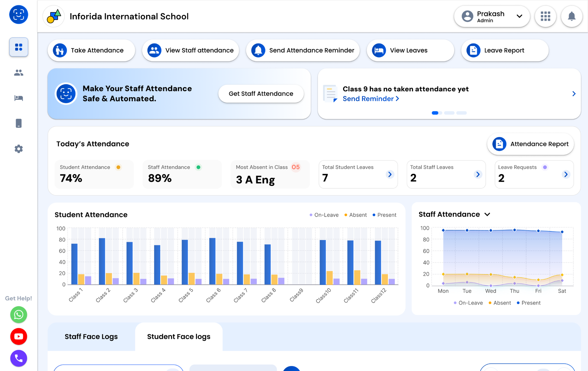Image resolution: width=588 pixels, height=371 pixels.
Task: Toggle Present series in Student Attendance legend
Action: coord(385,215)
